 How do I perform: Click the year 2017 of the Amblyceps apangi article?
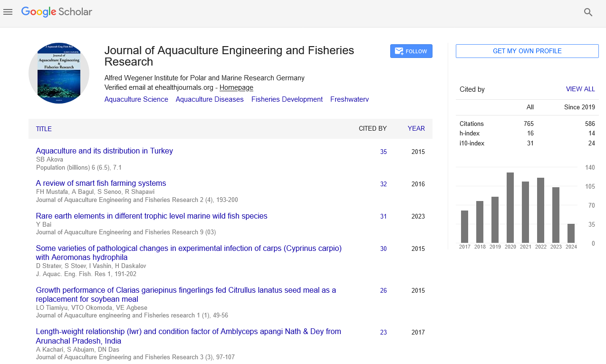click(418, 333)
